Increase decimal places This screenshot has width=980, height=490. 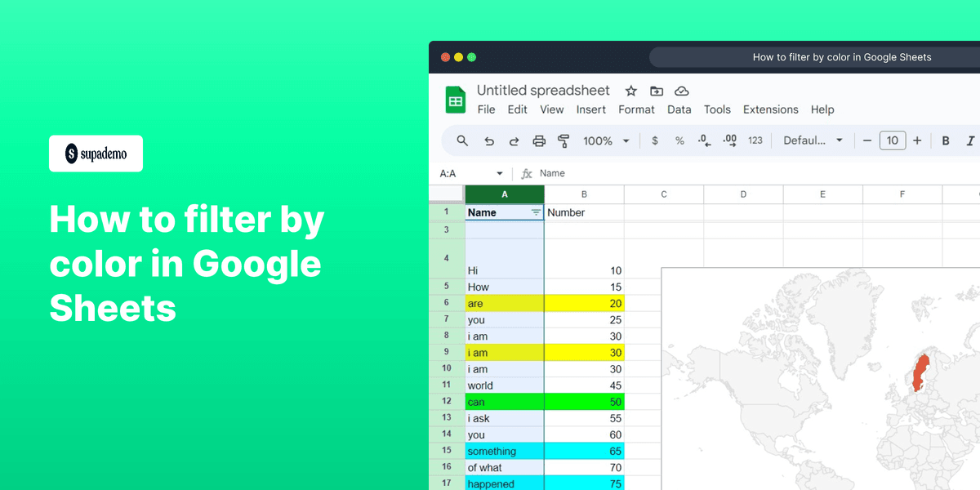(728, 140)
